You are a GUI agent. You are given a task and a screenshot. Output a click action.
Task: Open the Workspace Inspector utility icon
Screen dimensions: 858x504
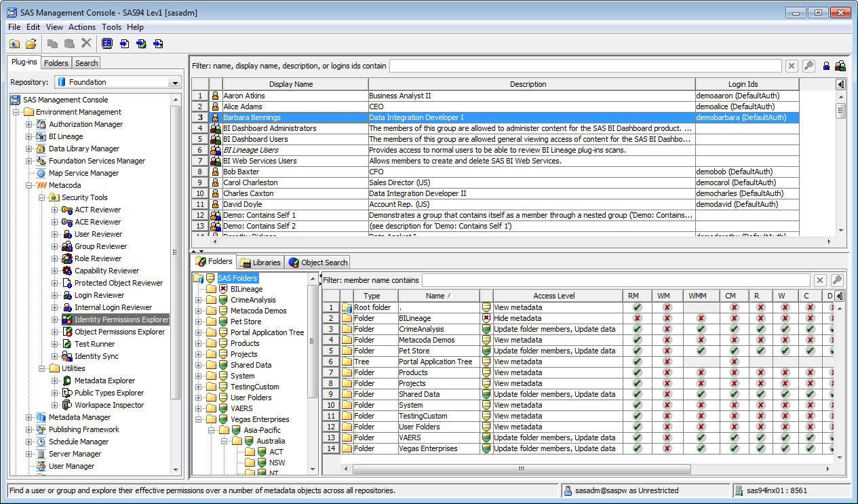(67, 405)
